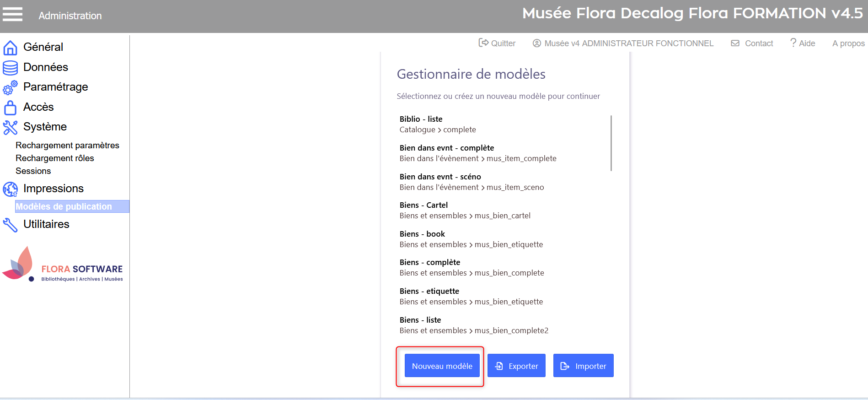Viewport: 868px width, 400px height.
Task: Select Rechargement paramètres menu item
Action: pos(67,145)
